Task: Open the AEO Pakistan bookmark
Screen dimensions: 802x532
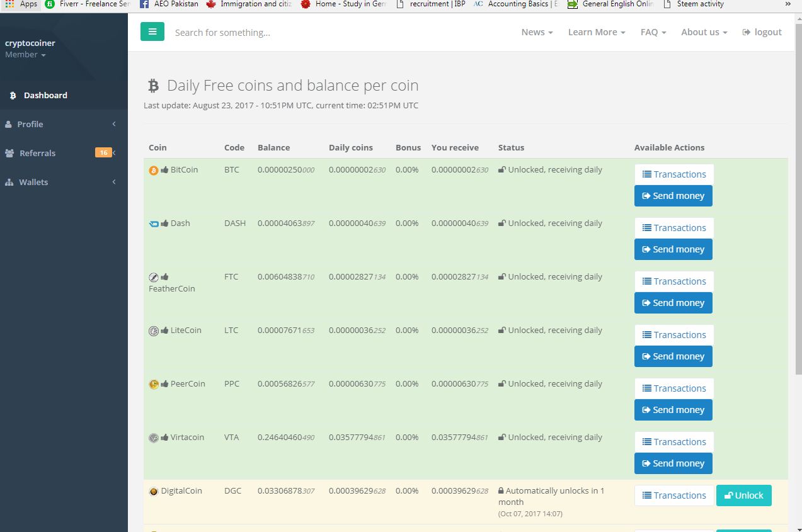Action: (168, 4)
